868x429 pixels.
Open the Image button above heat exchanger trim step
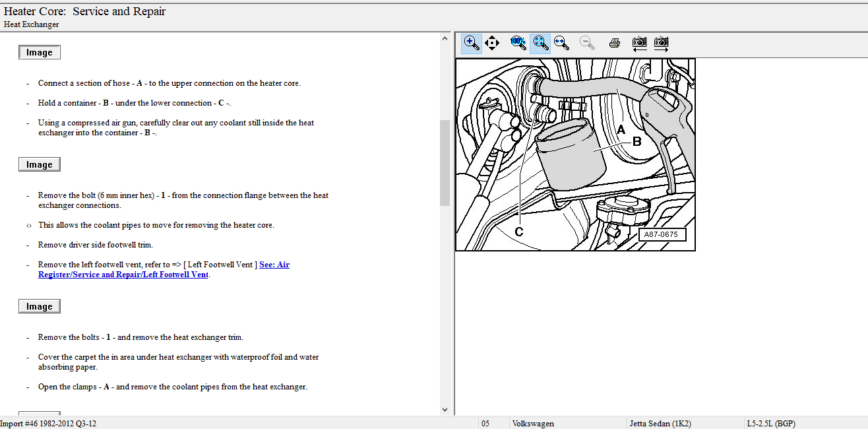tap(40, 306)
